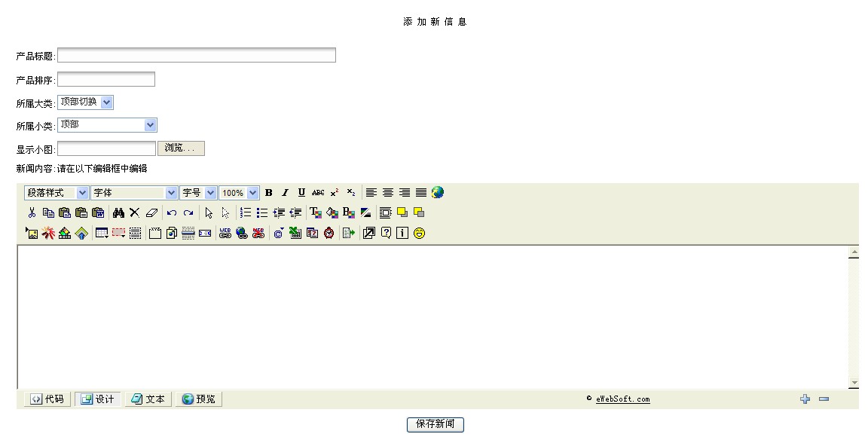Apply superscript formatting
868x437 pixels.
tap(335, 193)
